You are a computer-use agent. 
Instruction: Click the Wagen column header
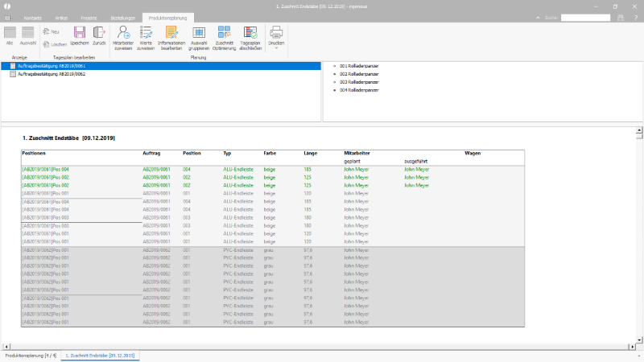click(473, 153)
